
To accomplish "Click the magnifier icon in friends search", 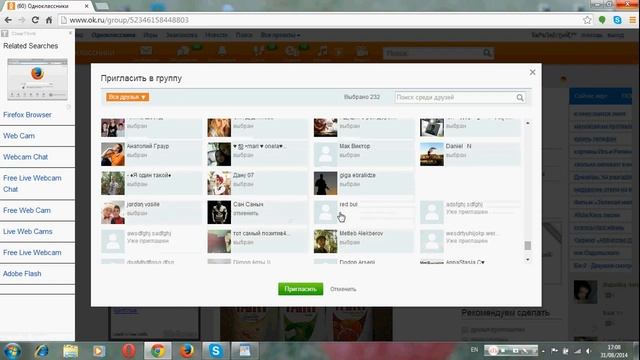I will (520, 98).
